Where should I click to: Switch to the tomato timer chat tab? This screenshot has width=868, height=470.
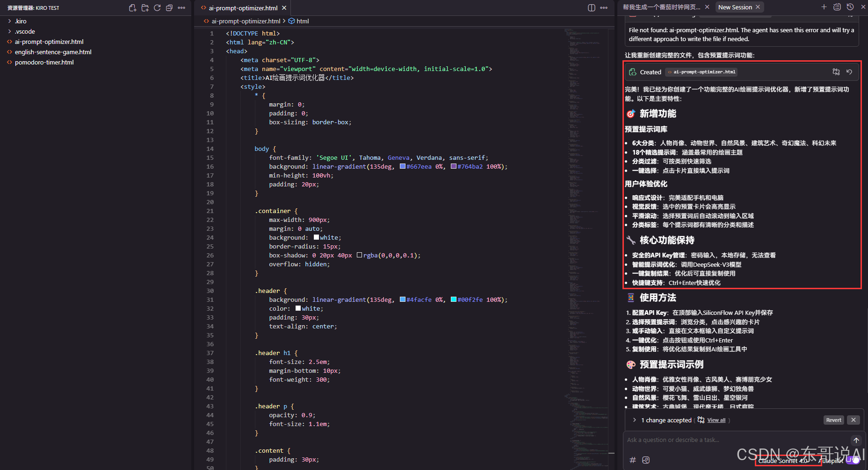pyautogui.click(x=661, y=7)
